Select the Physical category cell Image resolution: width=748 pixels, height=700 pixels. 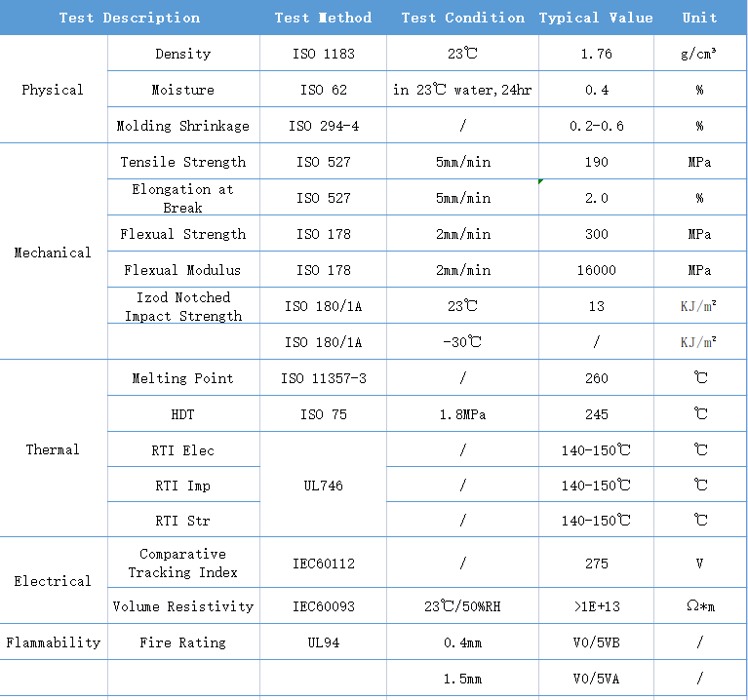coord(54,89)
